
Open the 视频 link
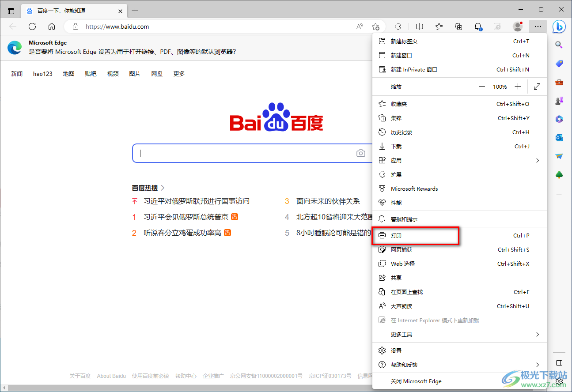[113, 74]
